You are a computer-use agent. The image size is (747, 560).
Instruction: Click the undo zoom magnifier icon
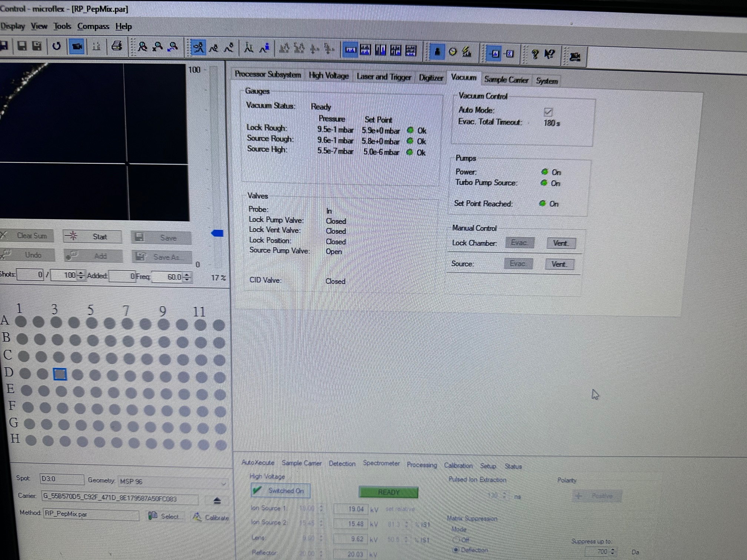coord(173,47)
